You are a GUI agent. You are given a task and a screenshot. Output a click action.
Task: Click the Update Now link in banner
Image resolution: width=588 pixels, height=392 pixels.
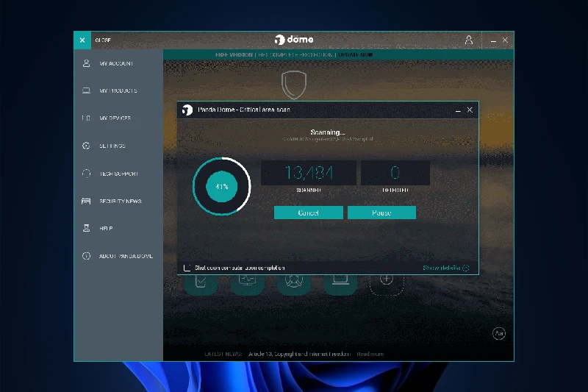coord(356,54)
